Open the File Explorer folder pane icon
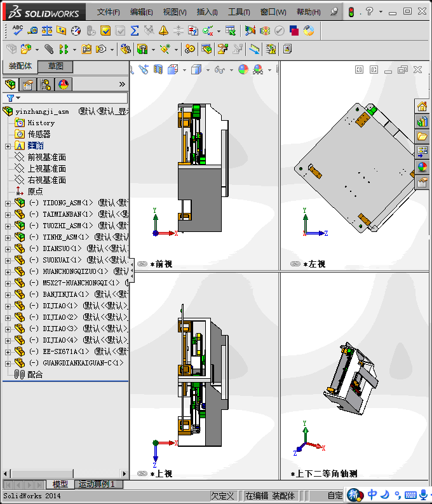 pos(422,137)
